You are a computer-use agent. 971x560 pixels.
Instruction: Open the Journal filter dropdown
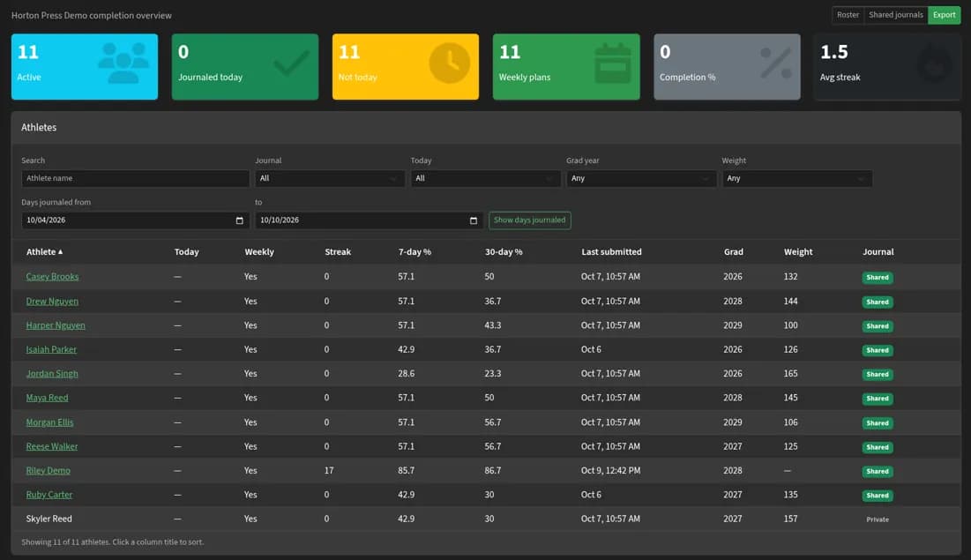330,178
